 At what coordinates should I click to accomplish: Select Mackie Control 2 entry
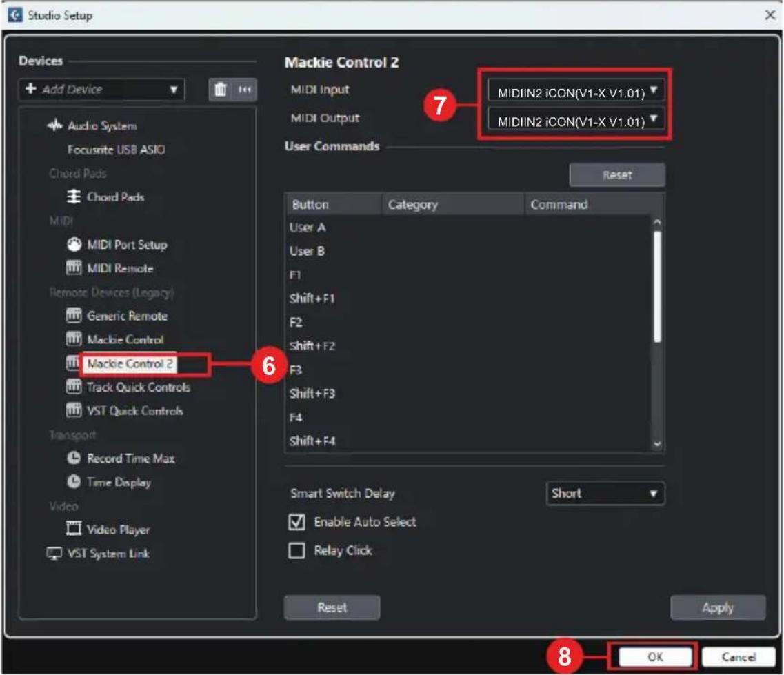pyautogui.click(x=130, y=363)
